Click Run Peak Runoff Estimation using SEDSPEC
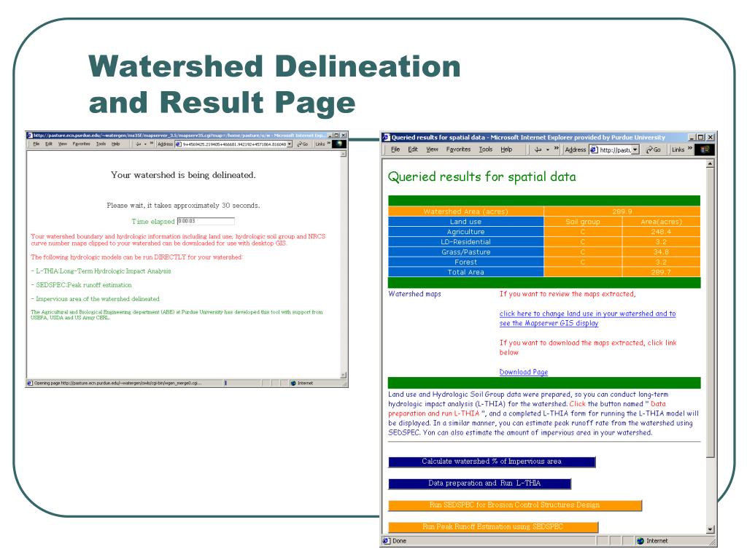Screen dimensions: 747x560 coord(493,526)
